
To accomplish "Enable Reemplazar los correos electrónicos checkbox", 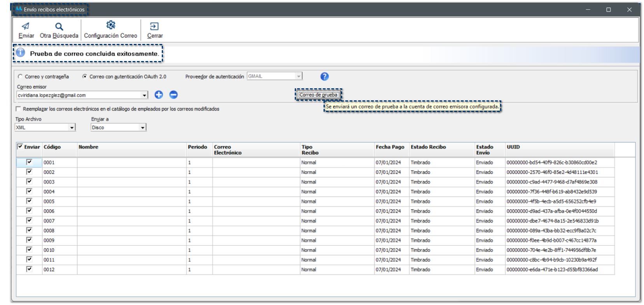I will (18, 109).
